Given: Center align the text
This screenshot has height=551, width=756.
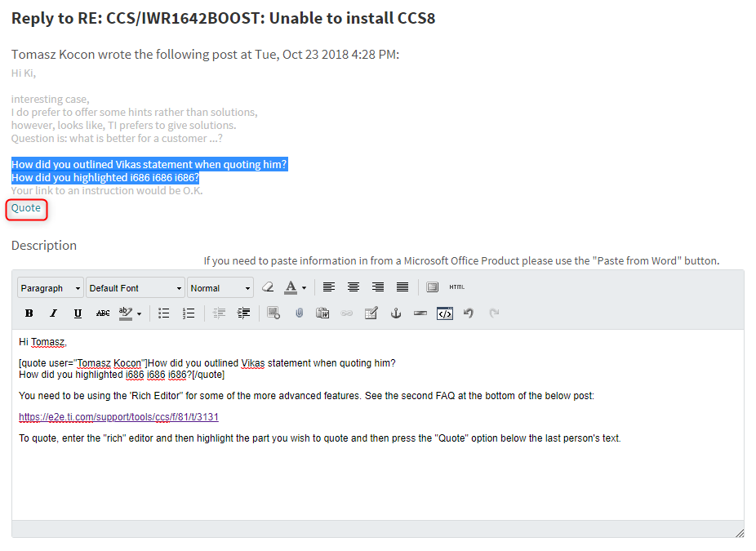Looking at the screenshot, I should pyautogui.click(x=354, y=287).
